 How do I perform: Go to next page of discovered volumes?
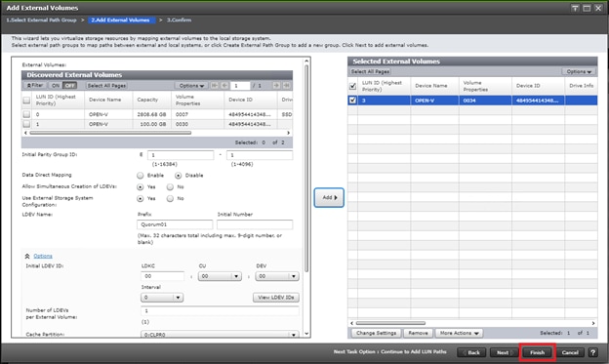pos(276,86)
